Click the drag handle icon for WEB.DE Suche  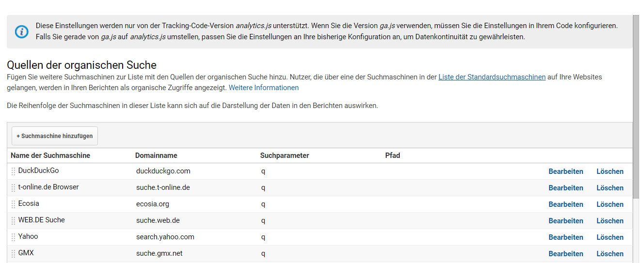14,221
